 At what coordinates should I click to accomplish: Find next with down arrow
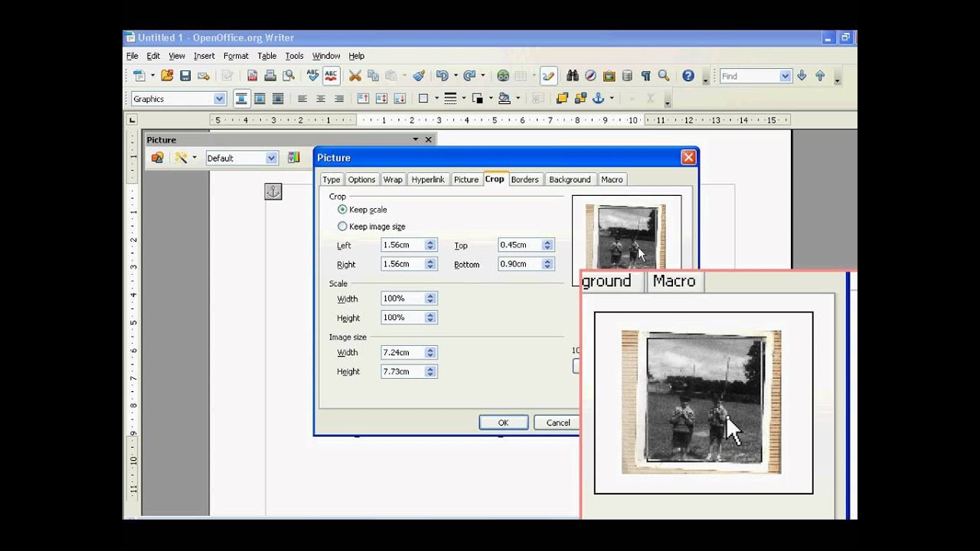point(802,76)
